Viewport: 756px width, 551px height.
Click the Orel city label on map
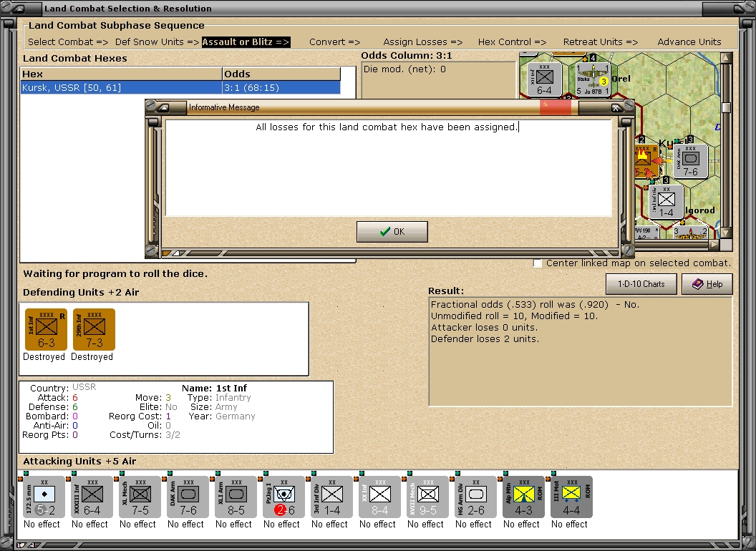[x=621, y=79]
